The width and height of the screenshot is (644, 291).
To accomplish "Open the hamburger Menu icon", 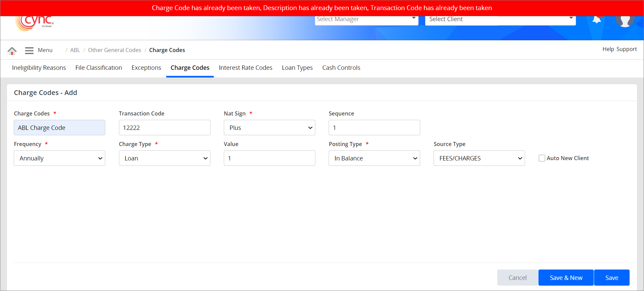I will (29, 50).
